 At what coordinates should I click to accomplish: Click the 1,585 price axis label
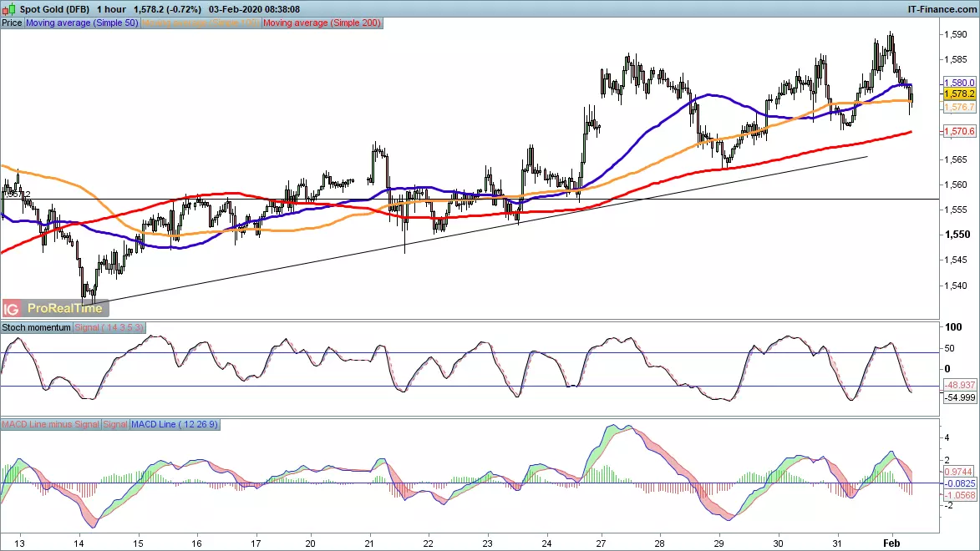coord(956,59)
